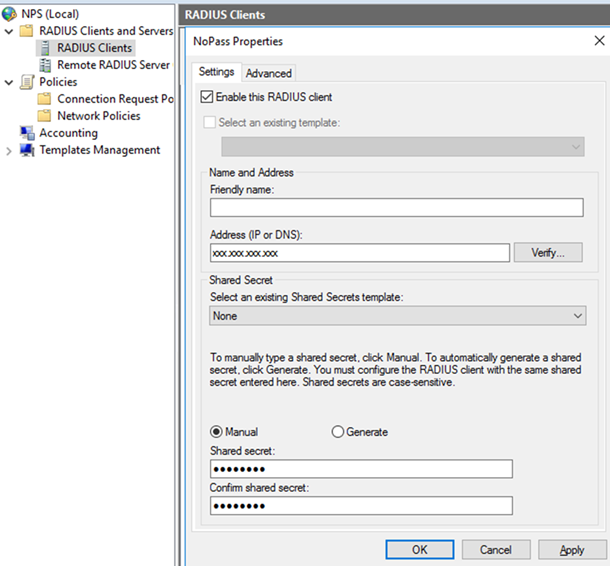Click the Accounting icon in the tree
The image size is (610, 566).
click(x=27, y=133)
